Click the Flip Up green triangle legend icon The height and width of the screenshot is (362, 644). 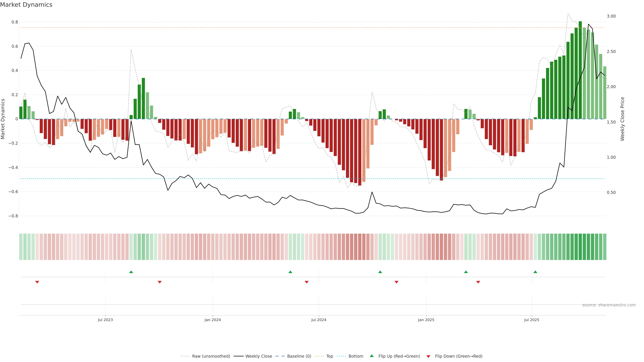click(372, 356)
